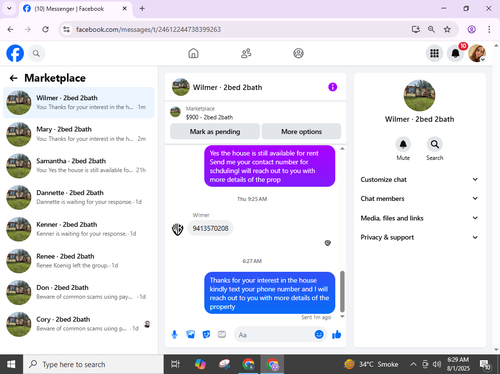500x374 pixels.
Task: Go back from Marketplace chats list
Action: point(13,78)
